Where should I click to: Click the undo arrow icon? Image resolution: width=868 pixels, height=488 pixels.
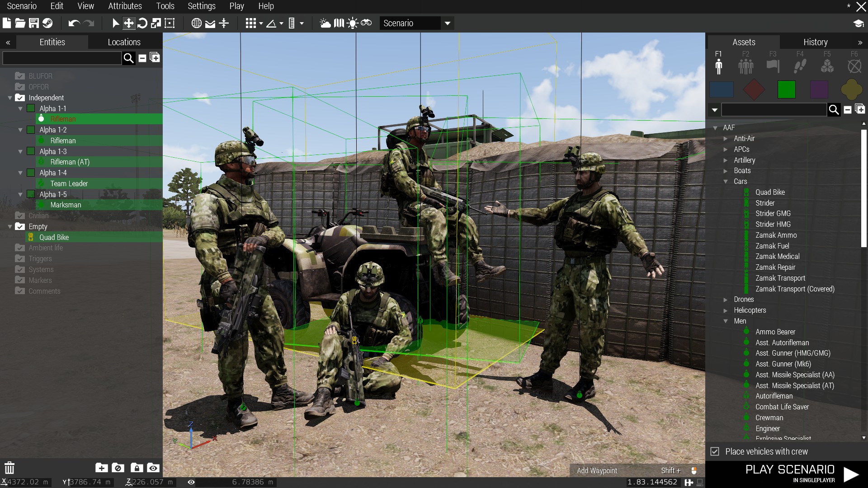[x=74, y=23]
